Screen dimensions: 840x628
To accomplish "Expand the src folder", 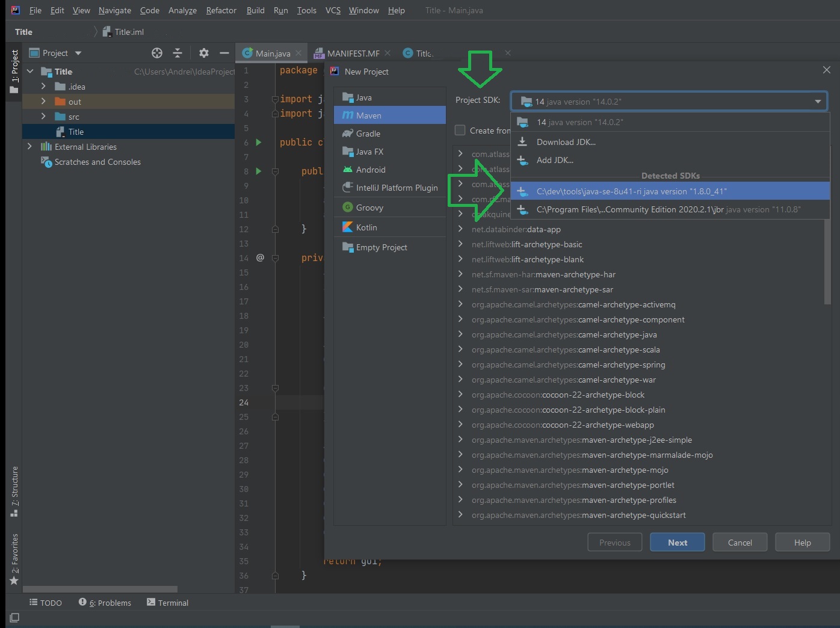I will click(43, 117).
